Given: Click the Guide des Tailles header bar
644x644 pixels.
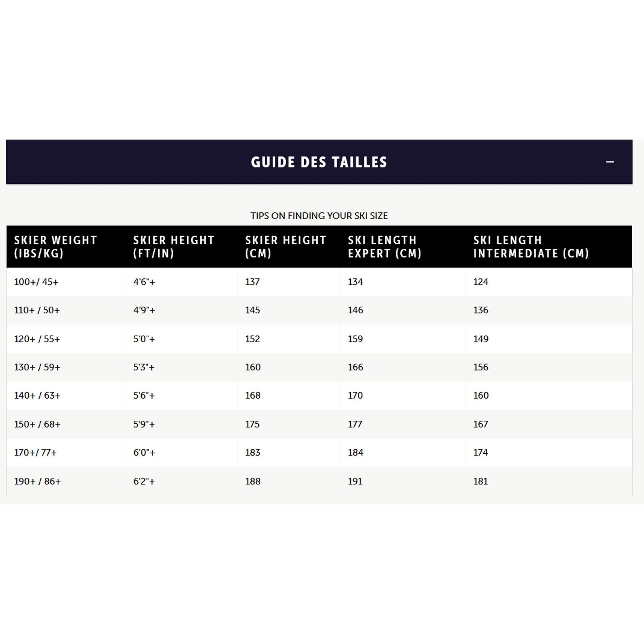Looking at the screenshot, I should pyautogui.click(x=319, y=162).
